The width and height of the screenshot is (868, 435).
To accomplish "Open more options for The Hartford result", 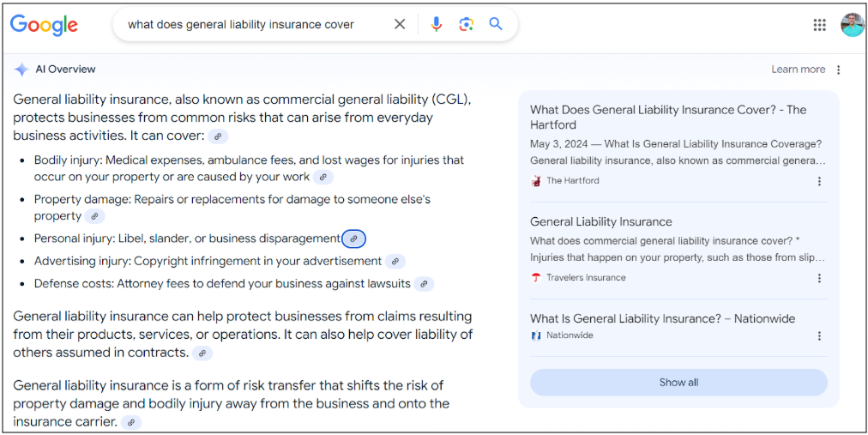I will click(x=819, y=181).
